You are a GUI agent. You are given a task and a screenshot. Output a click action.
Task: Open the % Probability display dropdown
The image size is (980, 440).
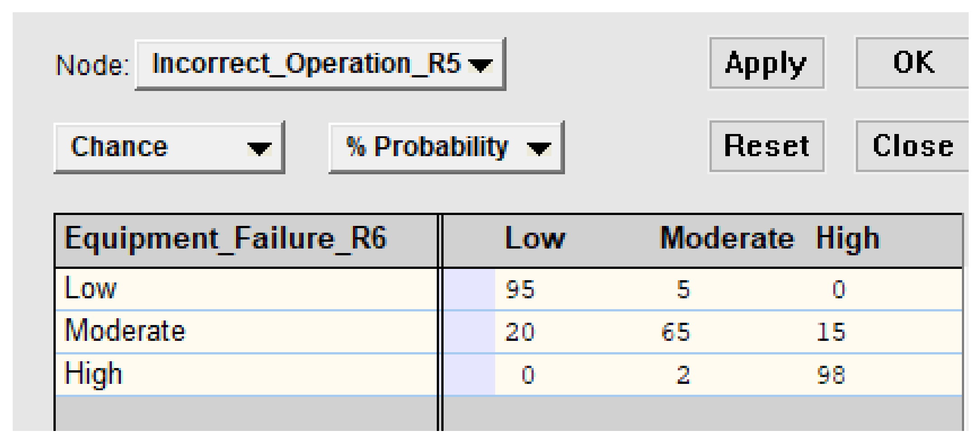click(x=446, y=147)
